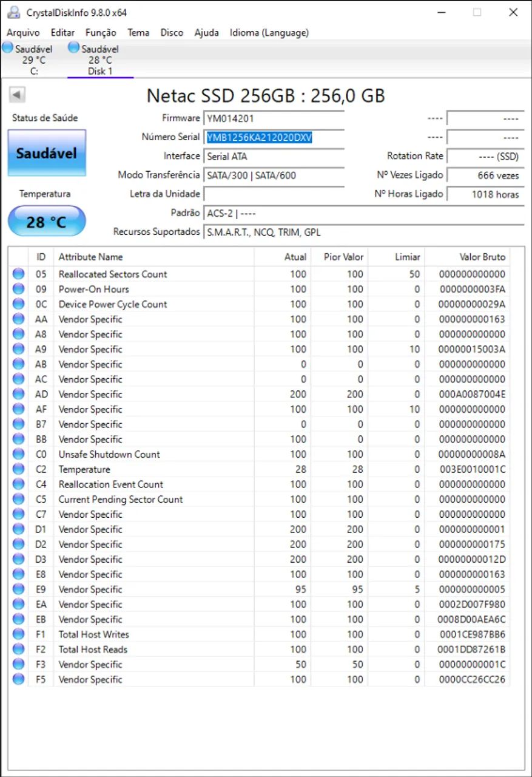Image resolution: width=532 pixels, height=777 pixels.
Task: Click raw value 0000CC26CC26
Action: coord(473,679)
